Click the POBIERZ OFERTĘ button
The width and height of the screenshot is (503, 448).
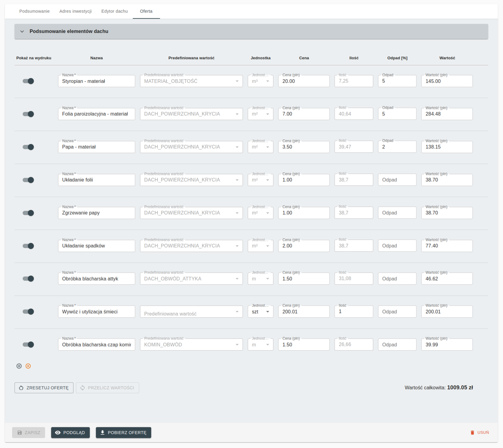click(124, 432)
